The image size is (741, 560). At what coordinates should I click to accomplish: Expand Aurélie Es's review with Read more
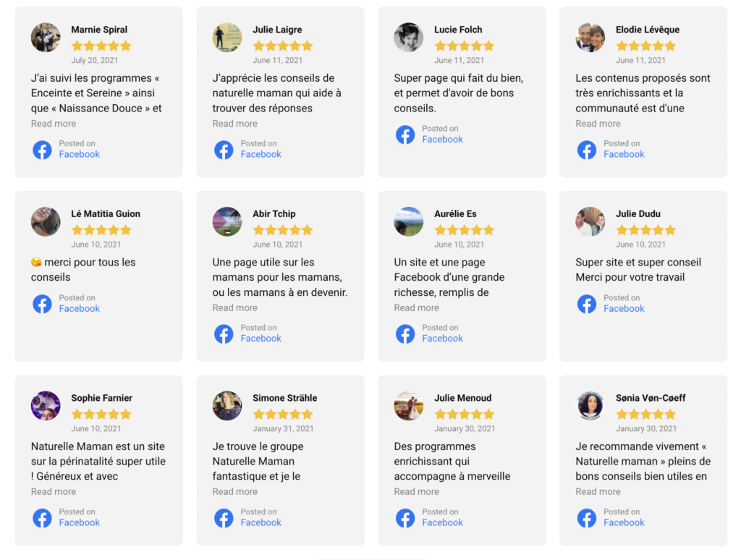[x=417, y=307]
